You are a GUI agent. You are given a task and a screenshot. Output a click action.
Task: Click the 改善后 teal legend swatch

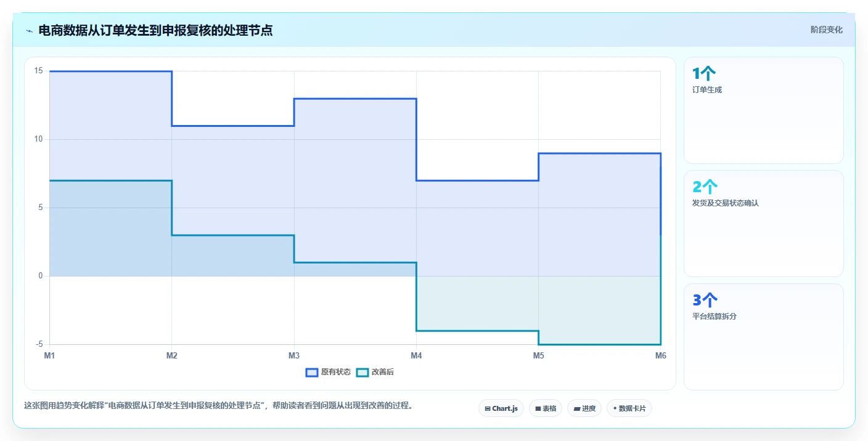362,372
